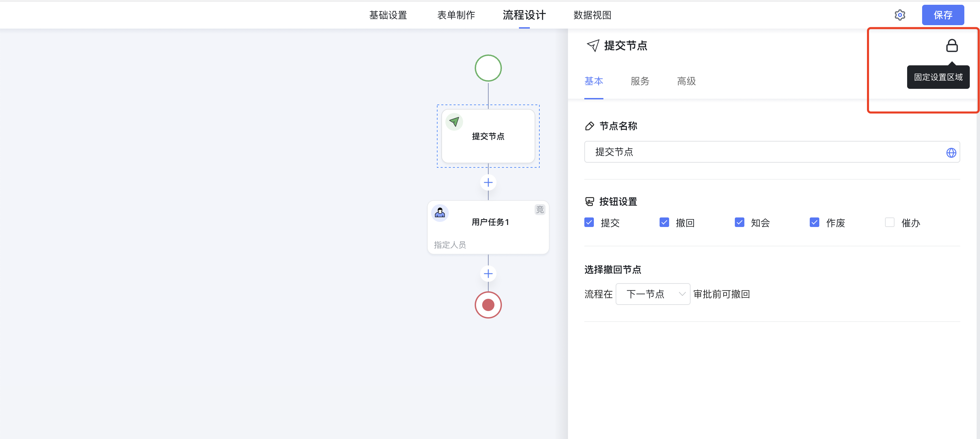Click the 提交节点 panel title
This screenshot has width=980, height=439.
coord(626,46)
